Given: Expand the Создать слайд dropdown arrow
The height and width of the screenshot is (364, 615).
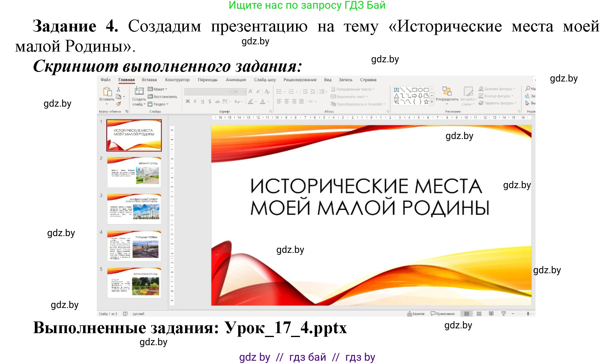Looking at the screenshot, I should tap(144, 104).
